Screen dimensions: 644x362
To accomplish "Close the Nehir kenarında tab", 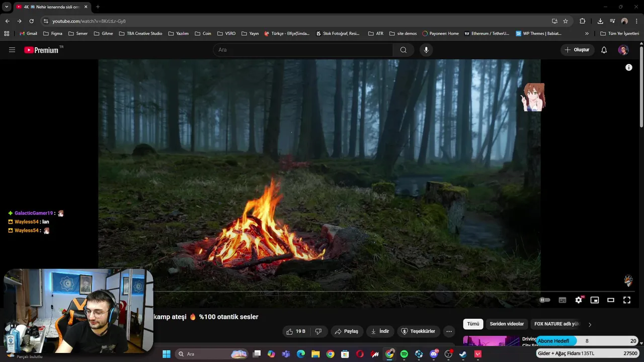I will tap(86, 7).
